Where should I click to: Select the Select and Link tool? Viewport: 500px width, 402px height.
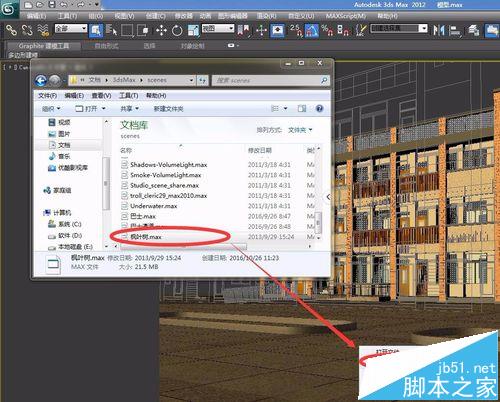coord(11,30)
